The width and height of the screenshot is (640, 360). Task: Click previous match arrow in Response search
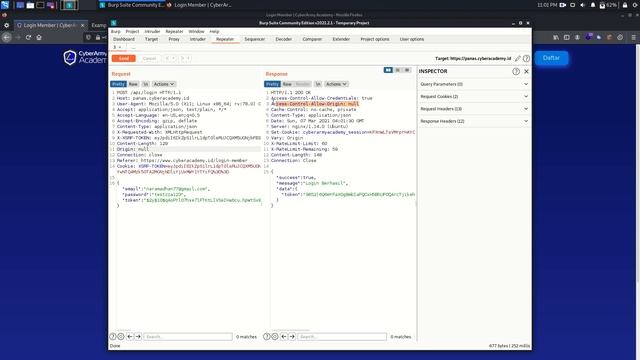tap(284, 337)
